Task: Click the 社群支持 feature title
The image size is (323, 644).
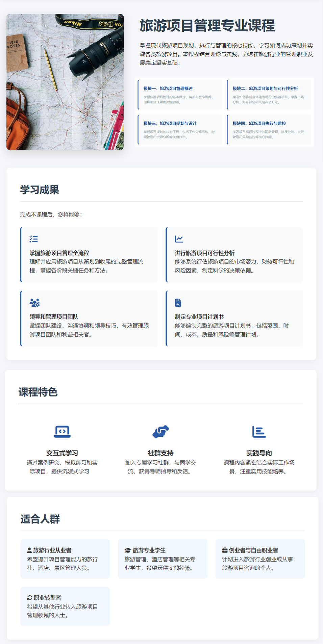Action: coord(160,453)
